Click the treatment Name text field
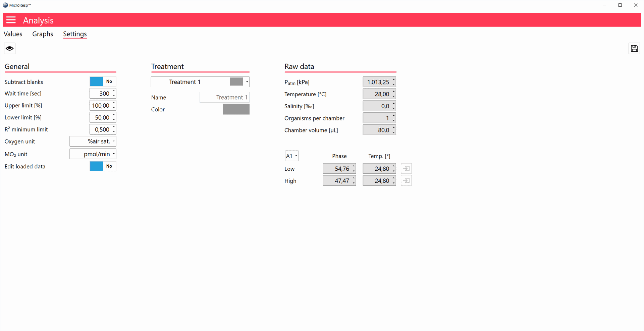The height and width of the screenshot is (331, 644). tap(224, 97)
